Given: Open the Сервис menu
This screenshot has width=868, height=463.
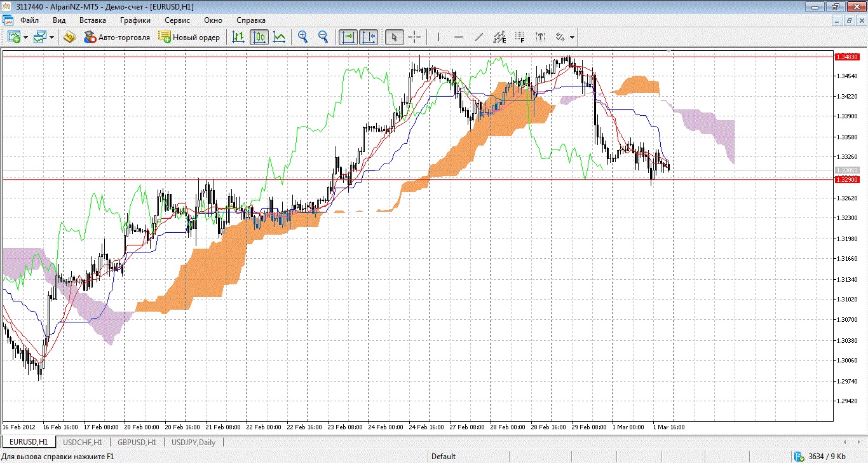Looking at the screenshot, I should click(x=177, y=20).
